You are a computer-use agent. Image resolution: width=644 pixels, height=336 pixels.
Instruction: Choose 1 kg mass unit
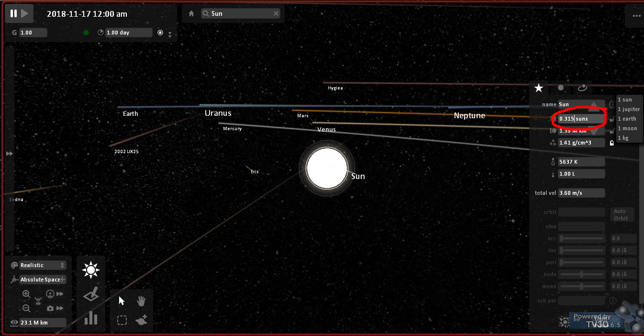click(x=622, y=138)
